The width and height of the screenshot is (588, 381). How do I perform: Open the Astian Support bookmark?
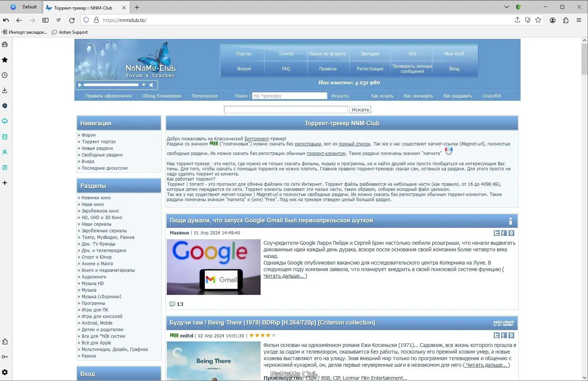click(x=70, y=32)
